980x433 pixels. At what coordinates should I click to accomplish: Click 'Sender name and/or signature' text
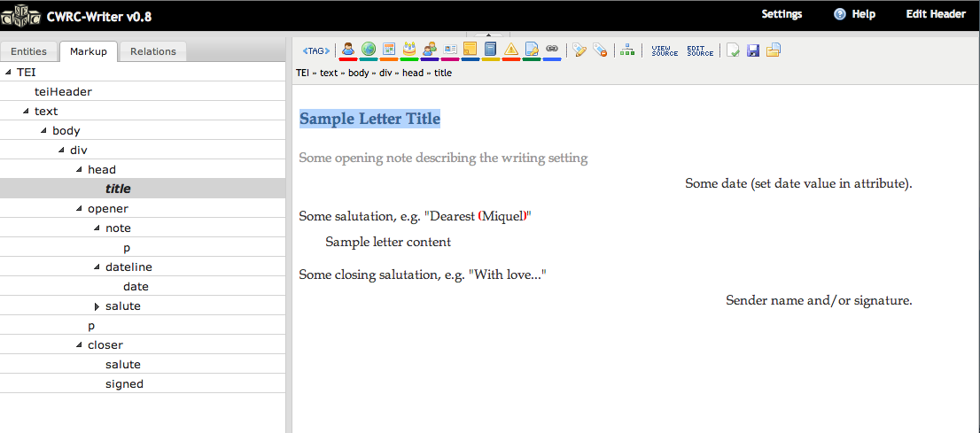point(819,300)
